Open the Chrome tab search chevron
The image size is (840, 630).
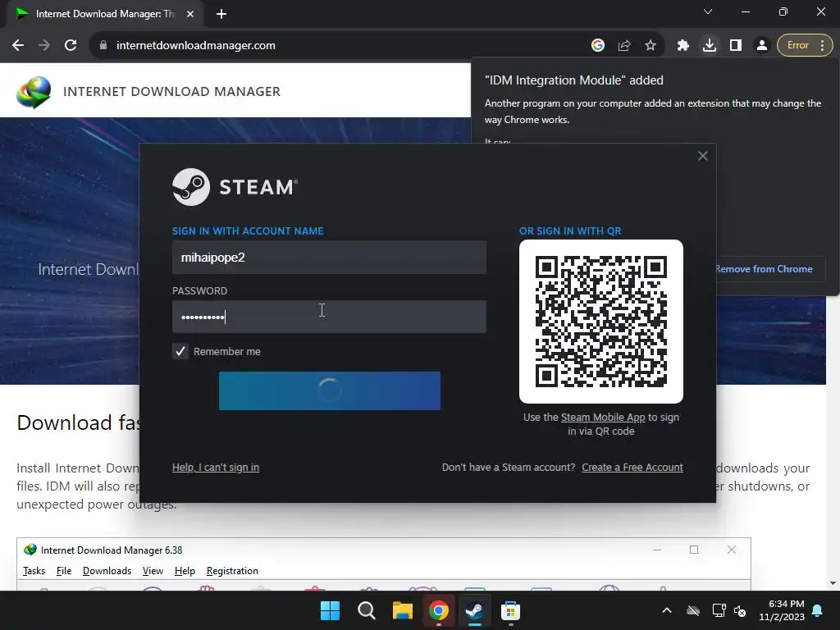708,11
